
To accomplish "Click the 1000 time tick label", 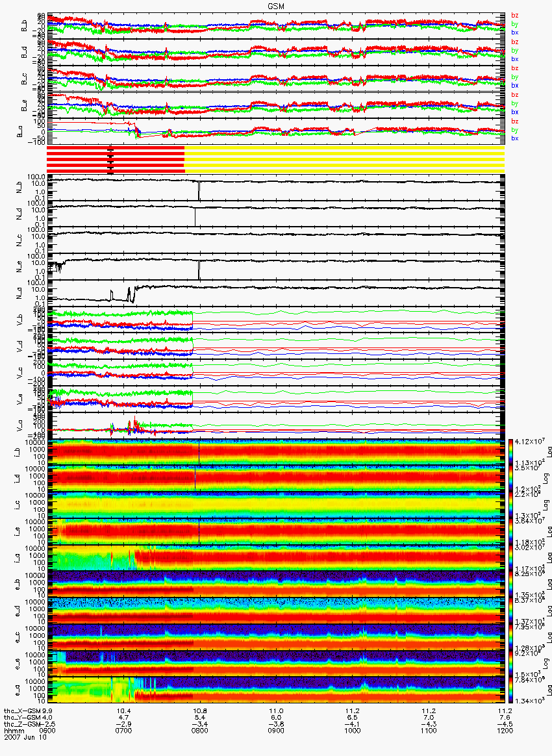I will (x=353, y=731).
